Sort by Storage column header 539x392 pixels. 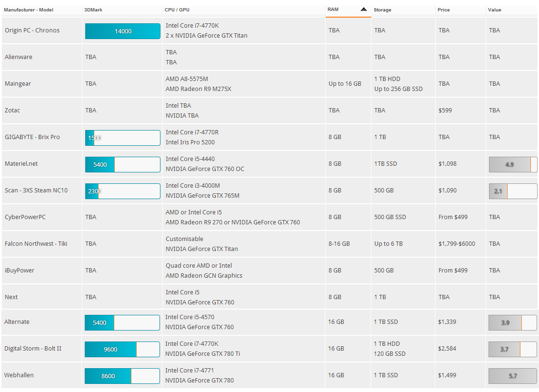[383, 10]
